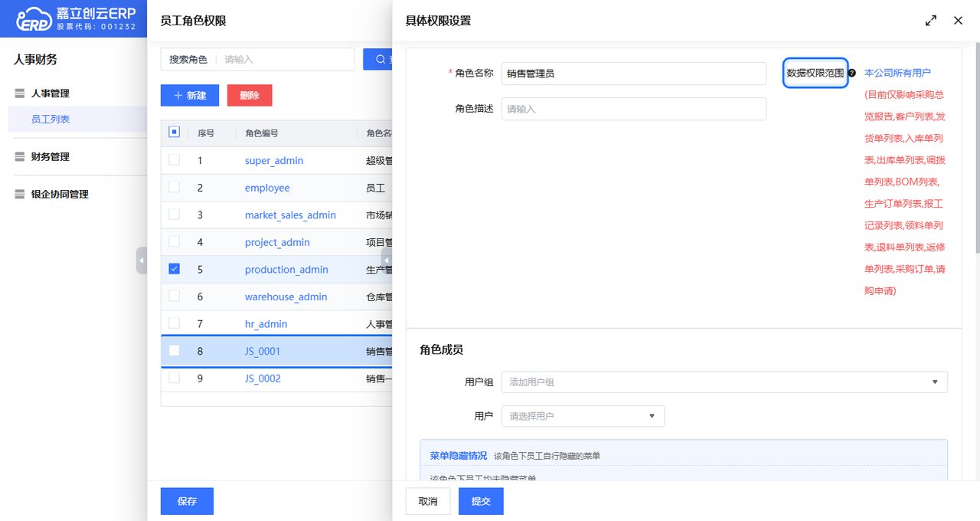Open the 用户 select dropdown
Viewport: 980px width, 521px height.
583,416
